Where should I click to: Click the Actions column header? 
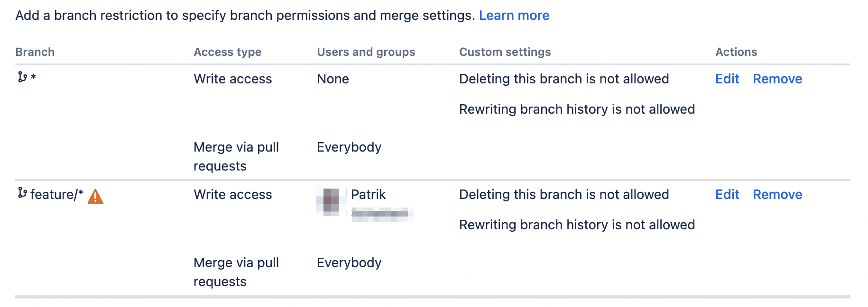coord(736,52)
